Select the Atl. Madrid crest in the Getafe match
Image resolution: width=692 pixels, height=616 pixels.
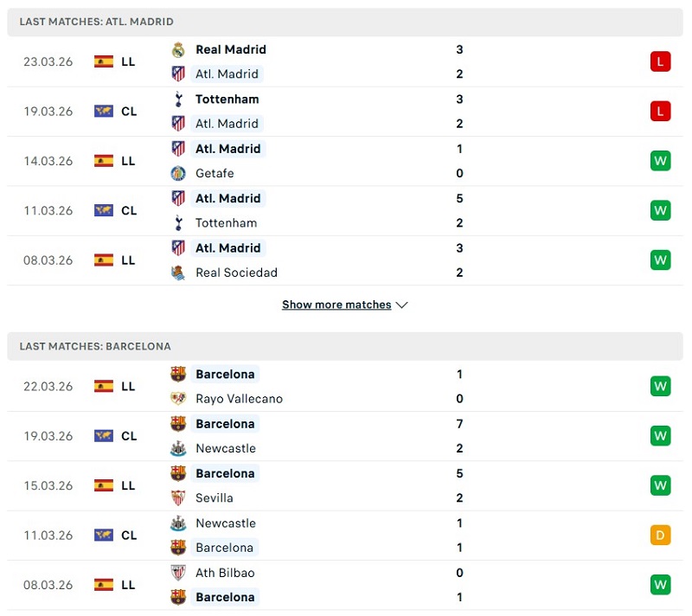(x=178, y=148)
